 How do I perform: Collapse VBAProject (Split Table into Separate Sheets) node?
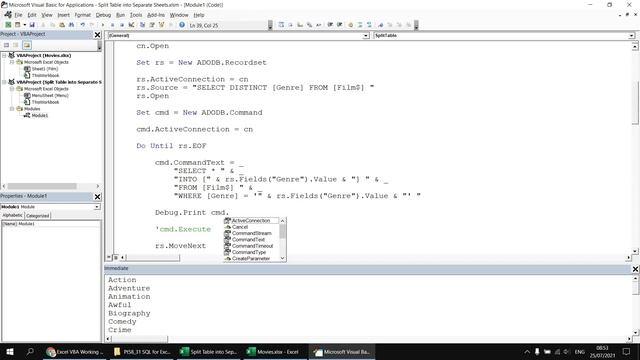(x=4, y=82)
